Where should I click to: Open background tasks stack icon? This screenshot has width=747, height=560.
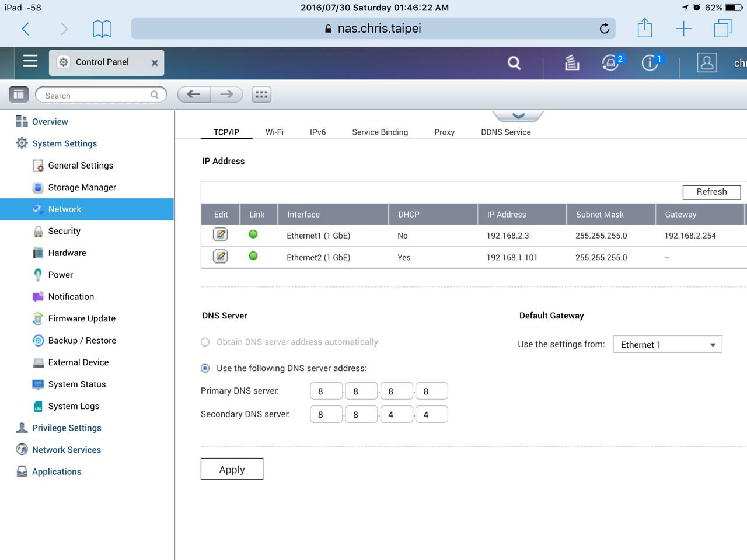[x=572, y=62]
